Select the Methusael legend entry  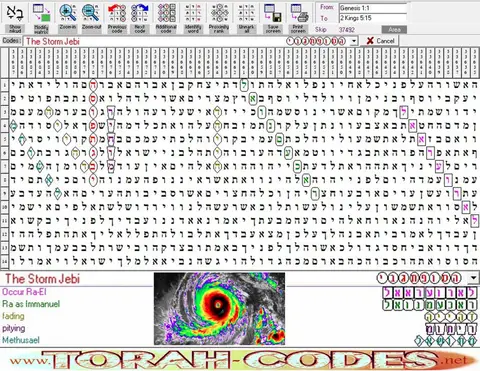pyautogui.click(x=21, y=340)
